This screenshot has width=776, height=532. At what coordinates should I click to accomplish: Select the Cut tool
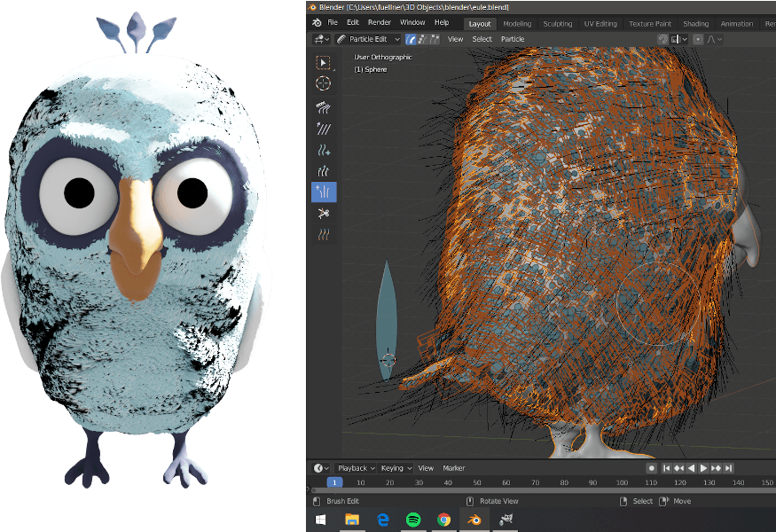324,213
